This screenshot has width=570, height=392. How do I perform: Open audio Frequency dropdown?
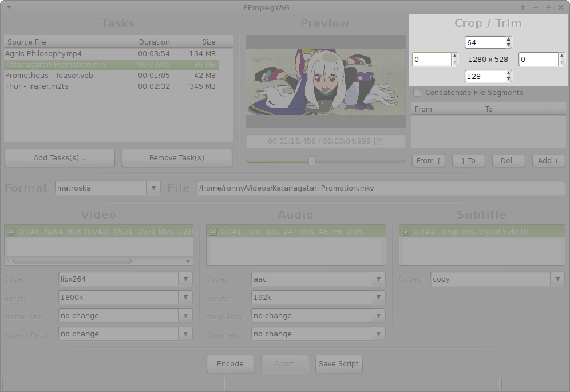point(378,316)
